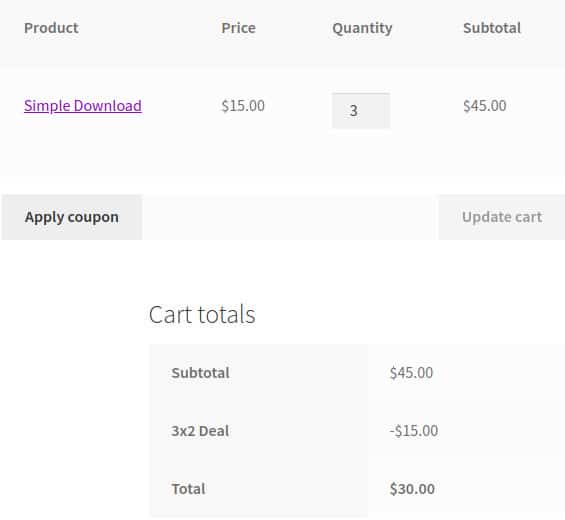Viewport: 565px width, 520px height.
Task: Click the -$15.00 discount amount
Action: (414, 431)
